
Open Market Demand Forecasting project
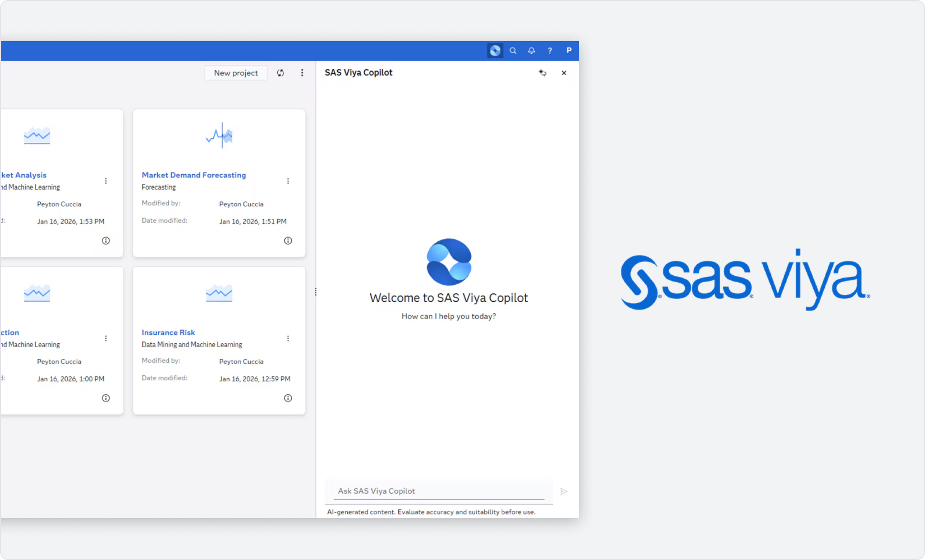[x=194, y=175]
